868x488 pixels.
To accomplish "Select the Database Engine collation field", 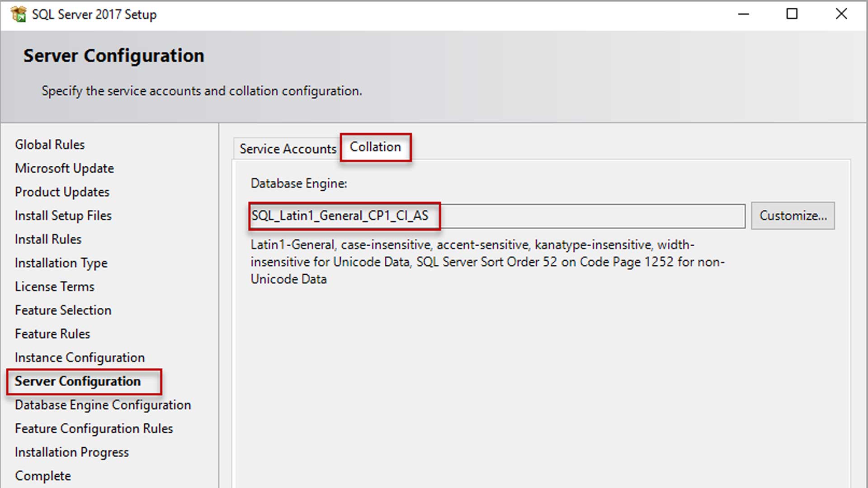I will coord(497,216).
